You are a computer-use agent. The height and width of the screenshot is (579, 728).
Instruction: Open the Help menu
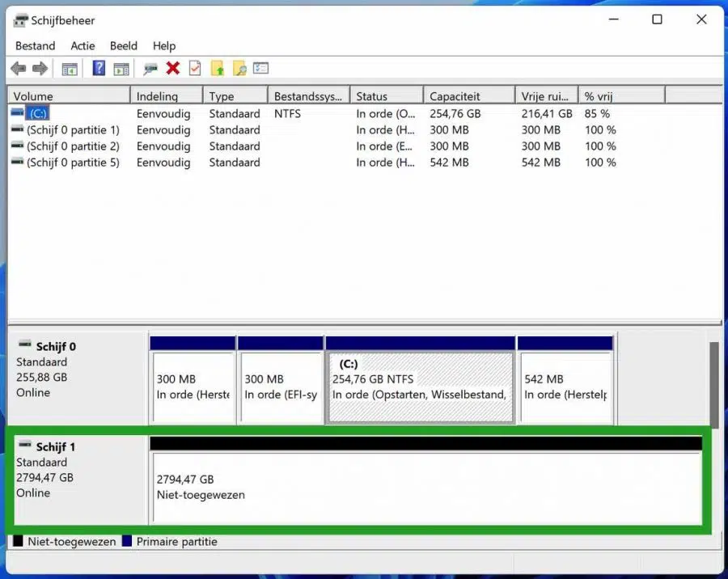click(164, 46)
